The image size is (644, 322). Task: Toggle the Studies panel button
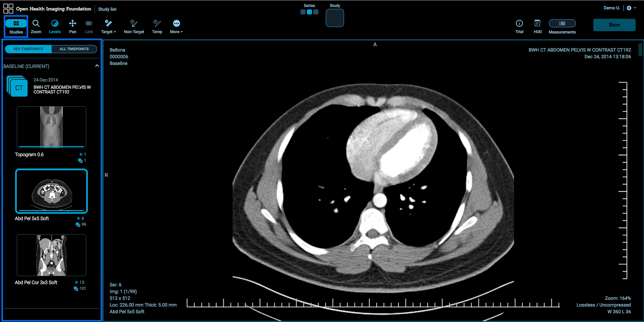point(16,26)
